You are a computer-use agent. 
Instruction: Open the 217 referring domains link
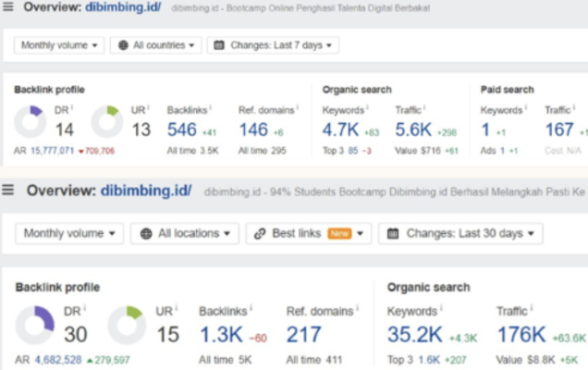click(304, 334)
